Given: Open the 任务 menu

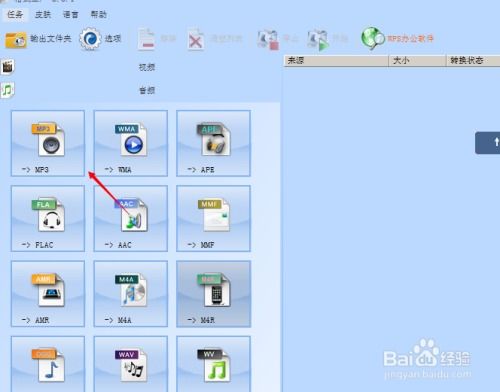Looking at the screenshot, I should 15,14.
